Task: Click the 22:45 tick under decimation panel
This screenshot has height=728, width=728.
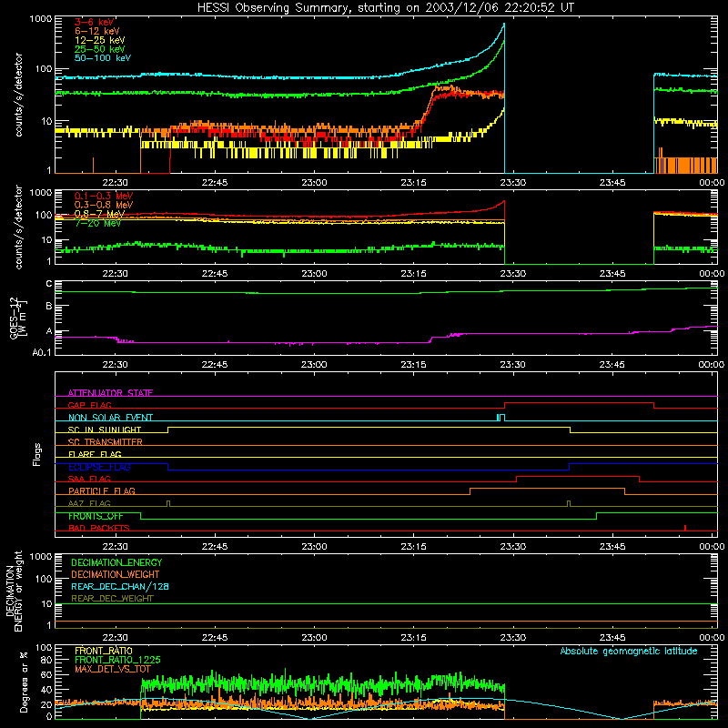Action: (x=215, y=638)
